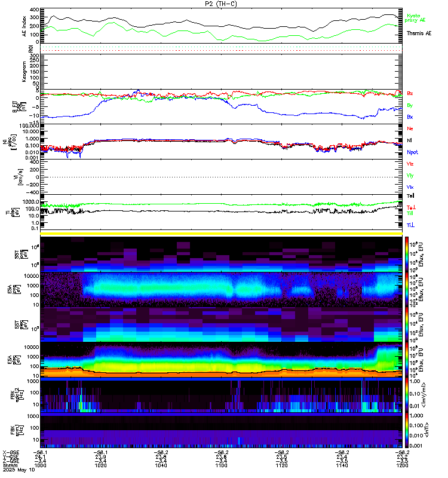Select the 1020 time tick label
Screen dimensions: 448x478
pyautogui.click(x=100, y=465)
